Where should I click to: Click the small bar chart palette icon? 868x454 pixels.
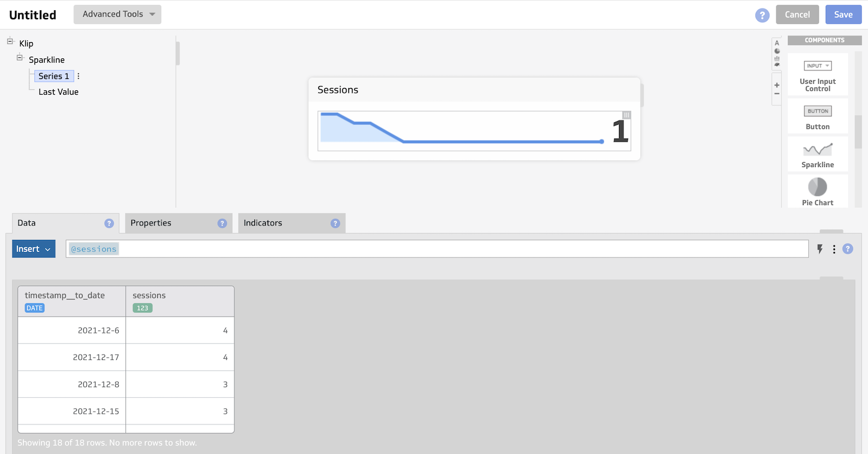776,58
